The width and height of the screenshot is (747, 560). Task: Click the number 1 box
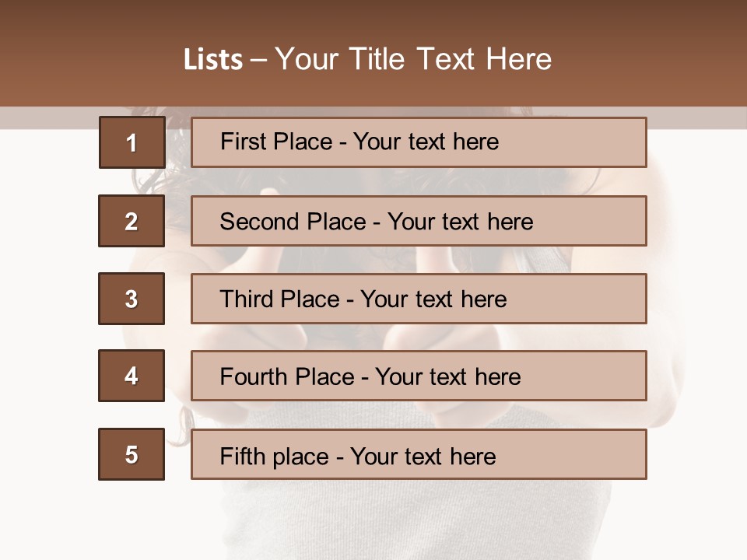[132, 142]
